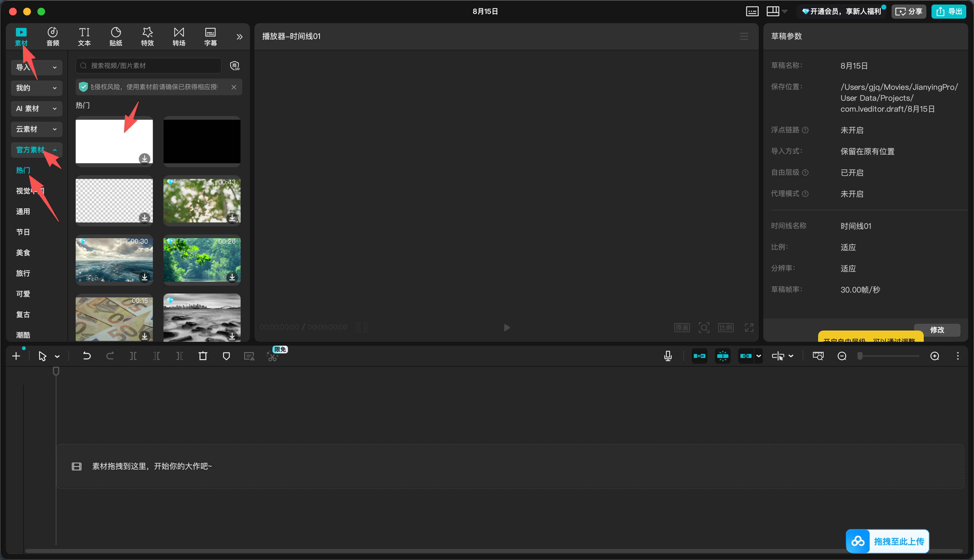The height and width of the screenshot is (560, 974).
Task: Click the timeline plus add button
Action: tap(16, 356)
